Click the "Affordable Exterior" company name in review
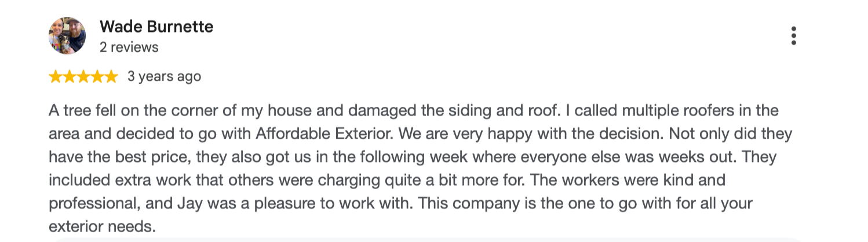 325,134
